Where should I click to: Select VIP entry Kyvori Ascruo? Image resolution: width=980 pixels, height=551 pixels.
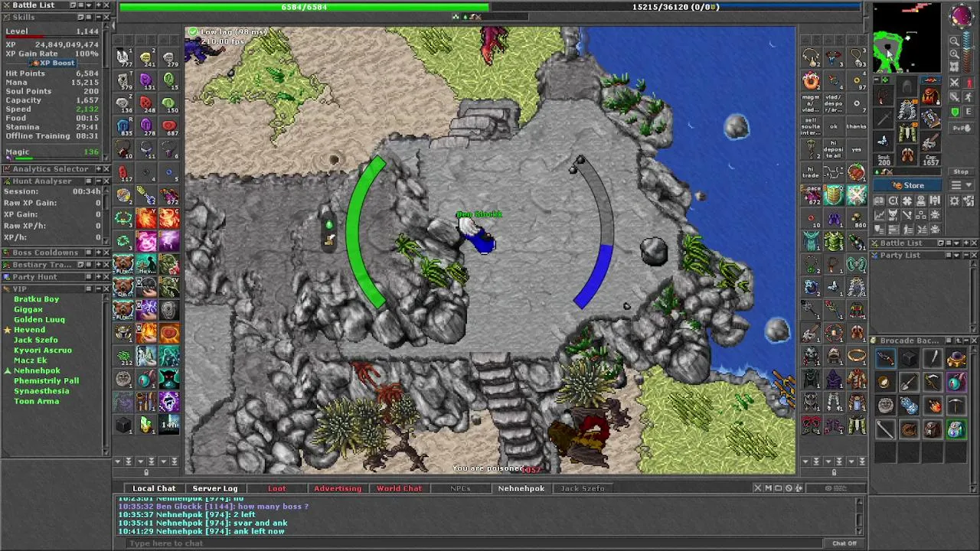[43, 350]
